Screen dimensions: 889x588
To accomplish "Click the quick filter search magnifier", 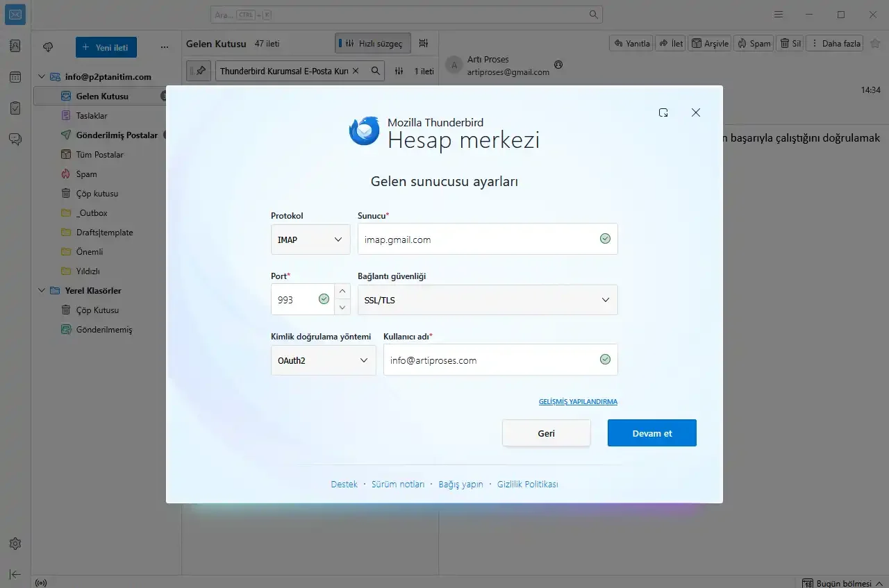I will coord(375,71).
